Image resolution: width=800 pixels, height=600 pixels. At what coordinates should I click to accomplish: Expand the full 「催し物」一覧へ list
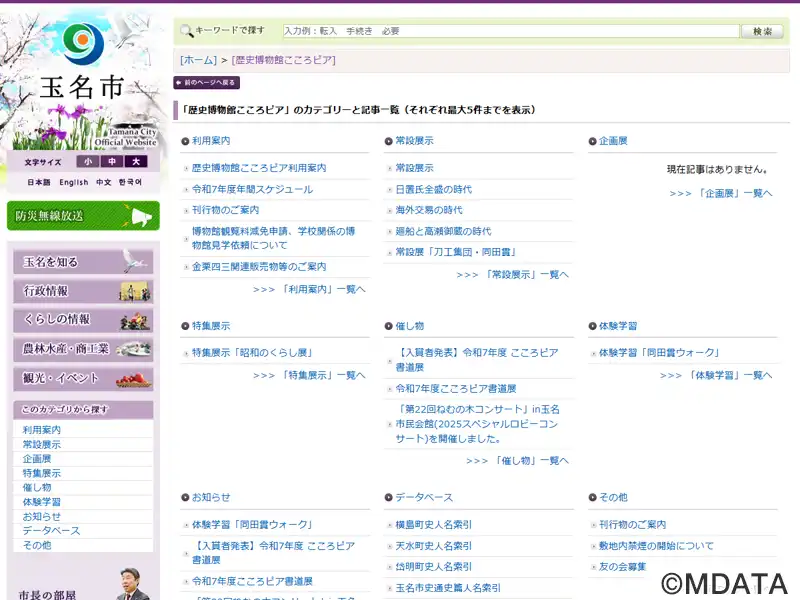coord(517,461)
